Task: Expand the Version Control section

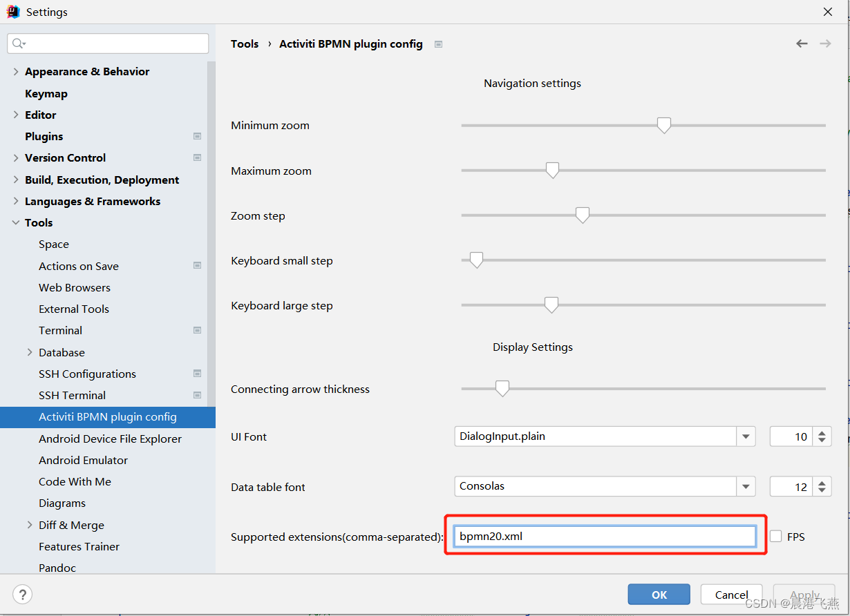Action: tap(16, 158)
